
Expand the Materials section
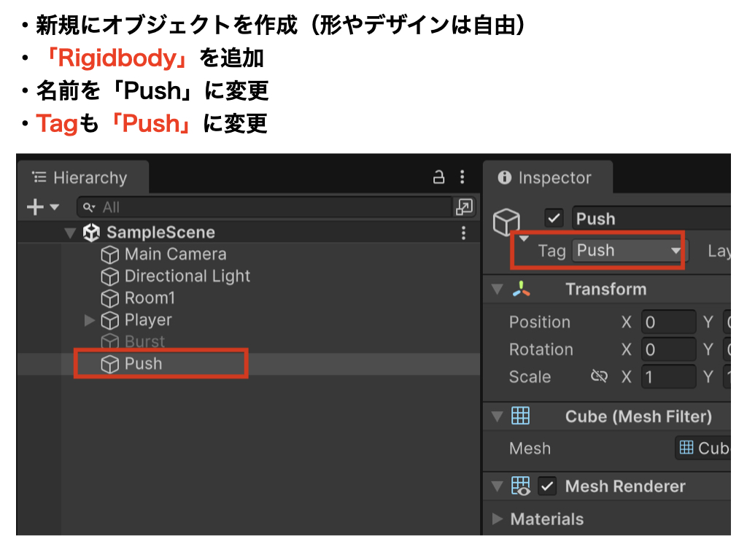click(x=498, y=519)
